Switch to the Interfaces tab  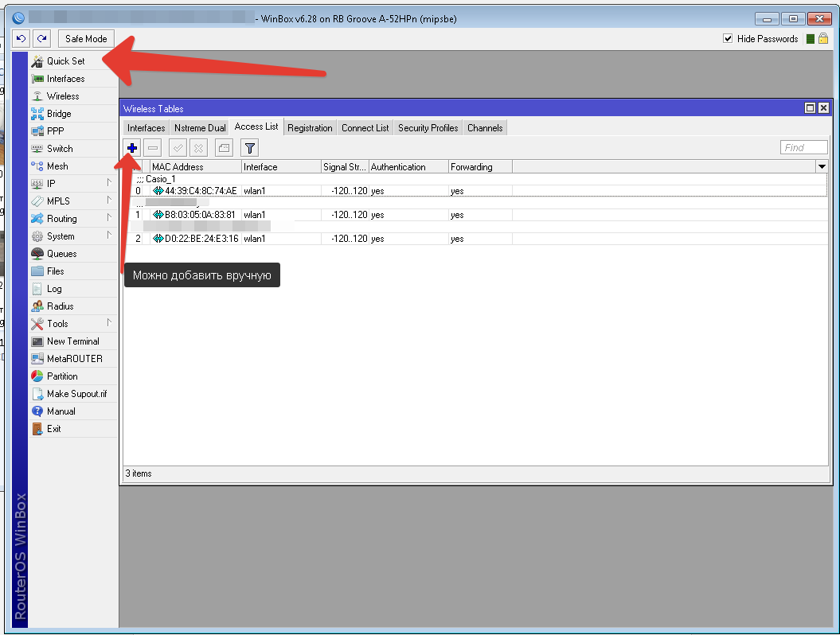147,128
